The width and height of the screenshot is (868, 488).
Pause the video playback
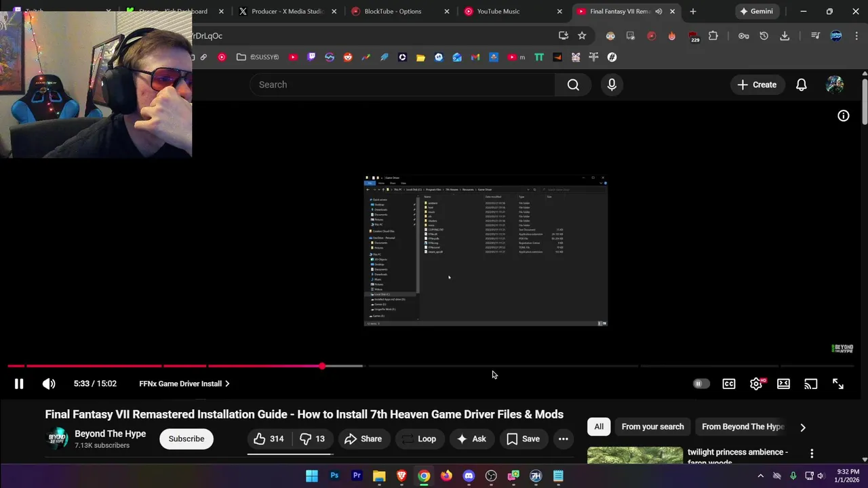point(19,384)
